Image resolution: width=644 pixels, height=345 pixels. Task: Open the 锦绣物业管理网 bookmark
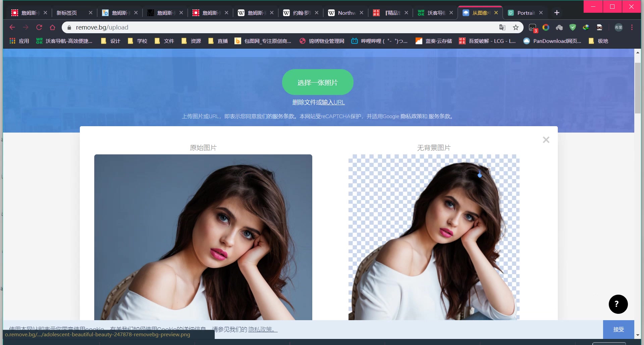(322, 41)
